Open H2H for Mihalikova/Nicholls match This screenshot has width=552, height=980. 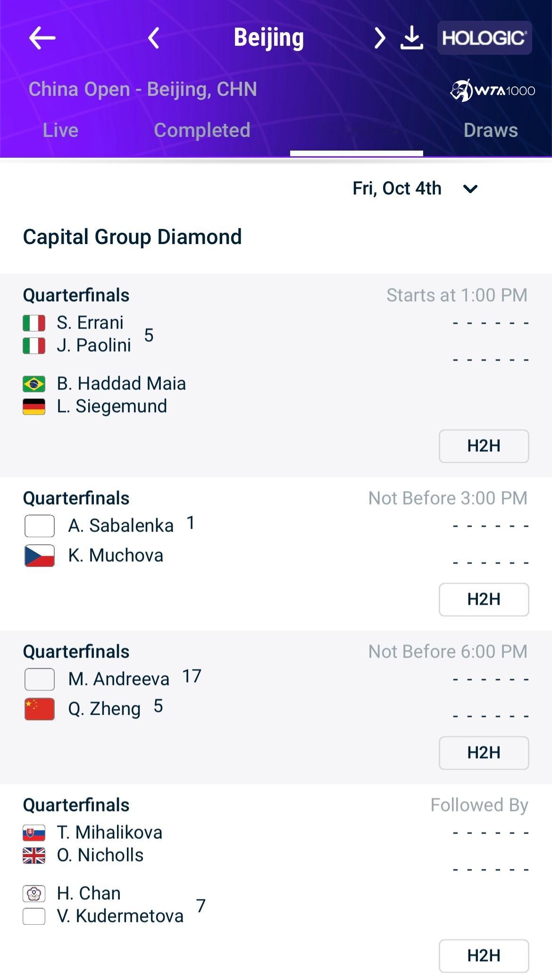point(484,955)
